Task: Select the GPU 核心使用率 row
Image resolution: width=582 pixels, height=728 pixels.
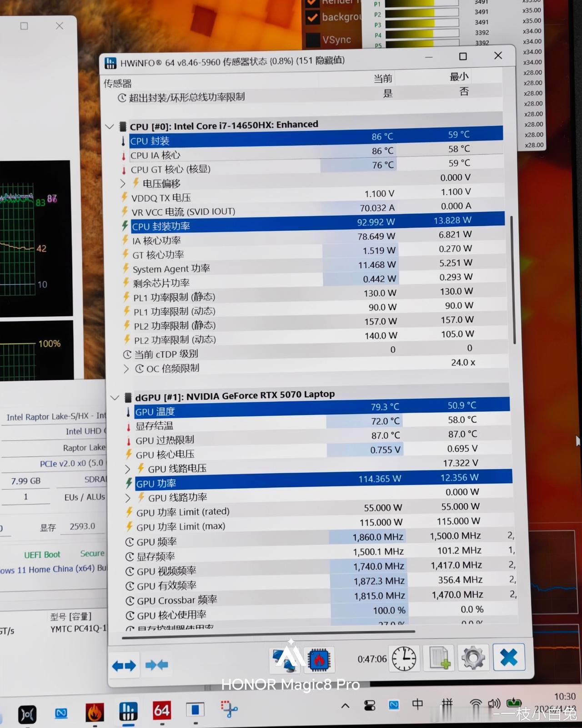Action: pos(322,612)
